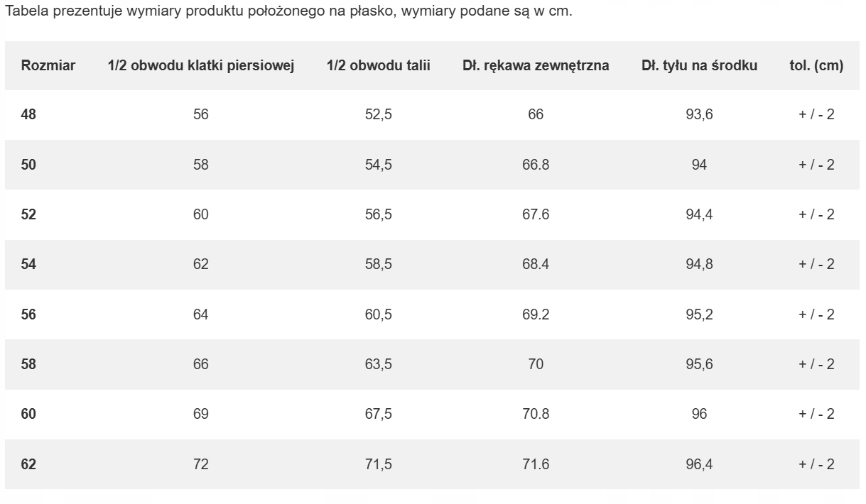Click the Dł. rękawa zewnętrzna header
866x504 pixels.
click(x=536, y=65)
